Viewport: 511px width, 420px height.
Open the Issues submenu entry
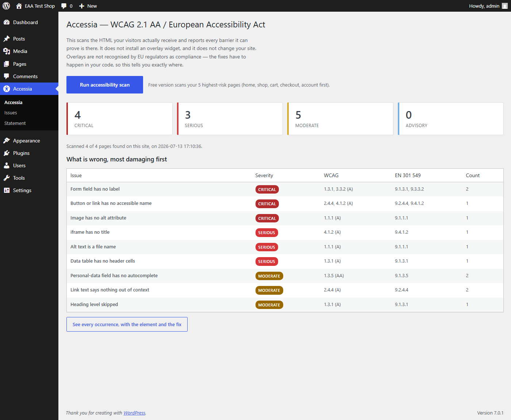point(11,113)
